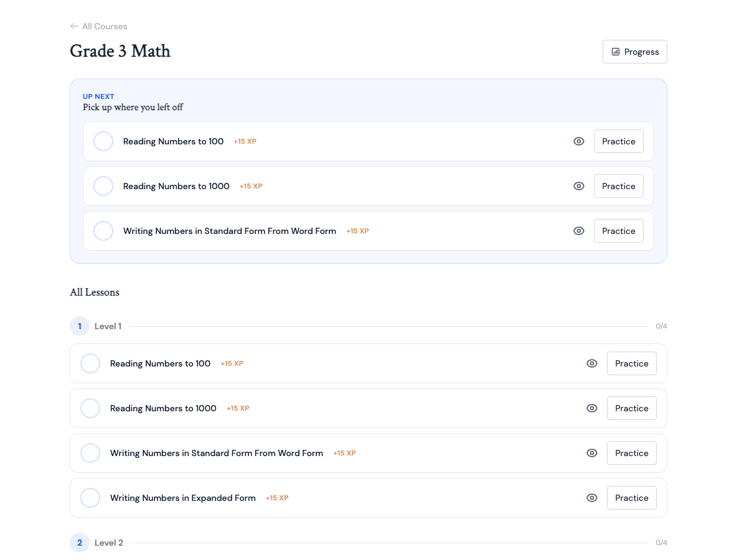
Task: Select the Level 2 section header
Action: (x=368, y=543)
